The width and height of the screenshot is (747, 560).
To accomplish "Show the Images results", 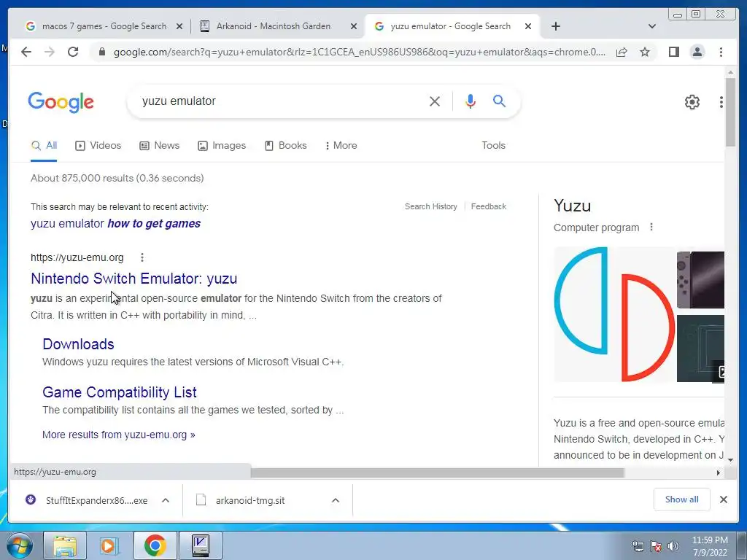I will pyautogui.click(x=222, y=145).
